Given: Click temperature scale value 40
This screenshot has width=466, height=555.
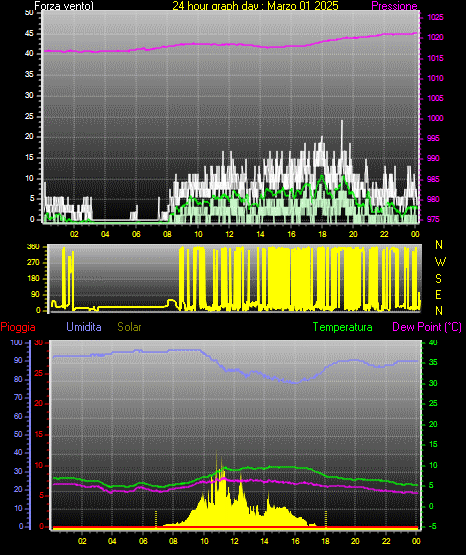Looking at the screenshot, I should (x=433, y=342).
